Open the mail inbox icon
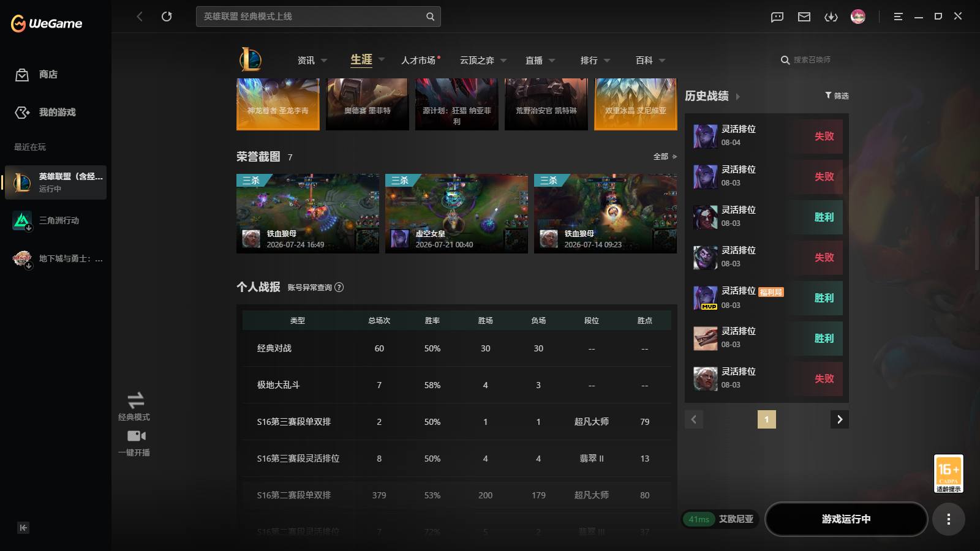980x551 pixels. point(804,17)
